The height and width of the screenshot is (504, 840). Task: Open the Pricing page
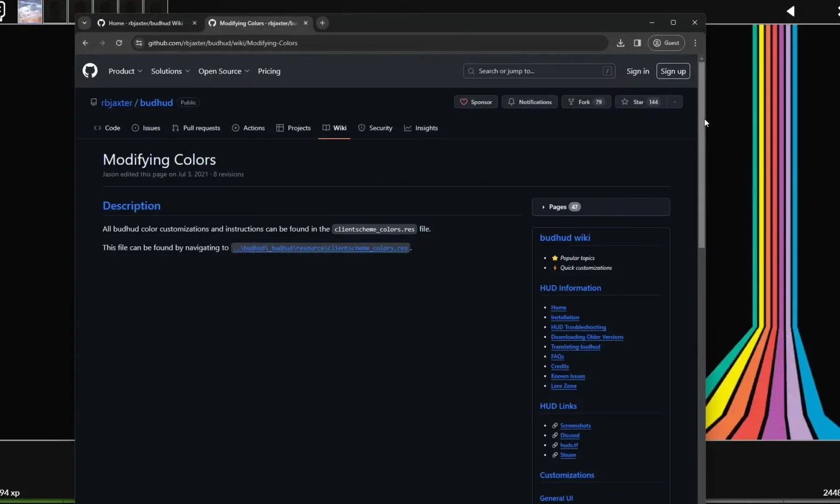pos(269,71)
